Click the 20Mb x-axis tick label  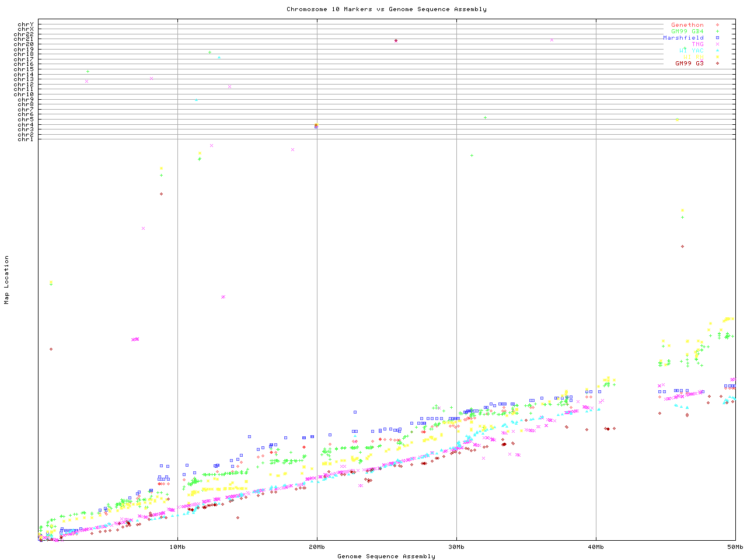317,547
